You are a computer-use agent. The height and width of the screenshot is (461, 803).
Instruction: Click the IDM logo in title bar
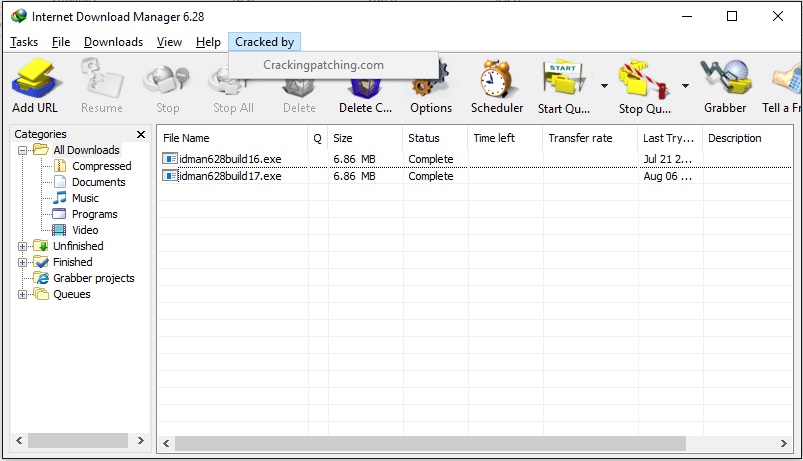click(18, 16)
